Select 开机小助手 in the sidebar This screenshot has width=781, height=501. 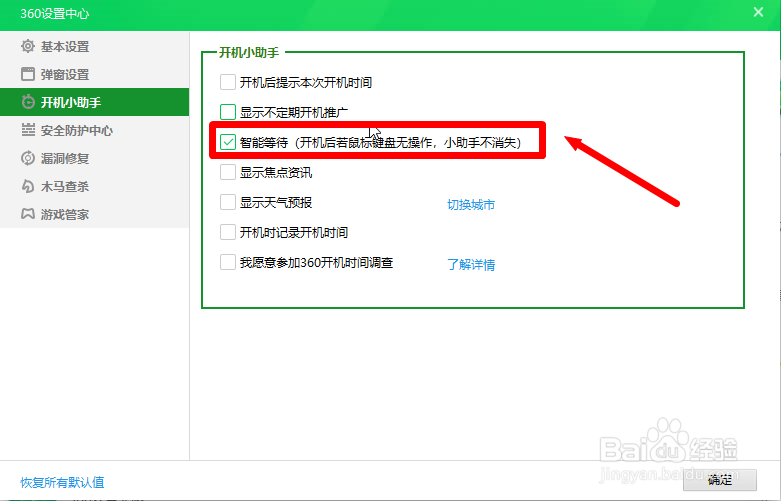click(95, 102)
